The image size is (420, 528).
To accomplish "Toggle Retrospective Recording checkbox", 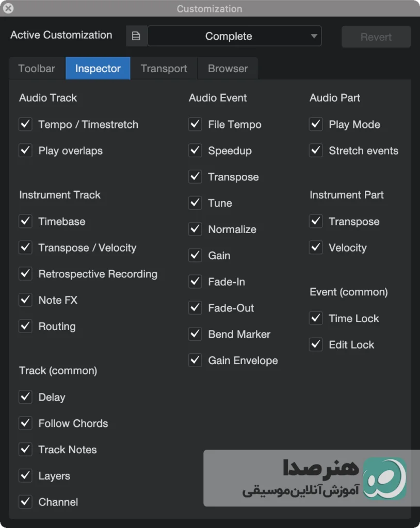I will (x=25, y=274).
